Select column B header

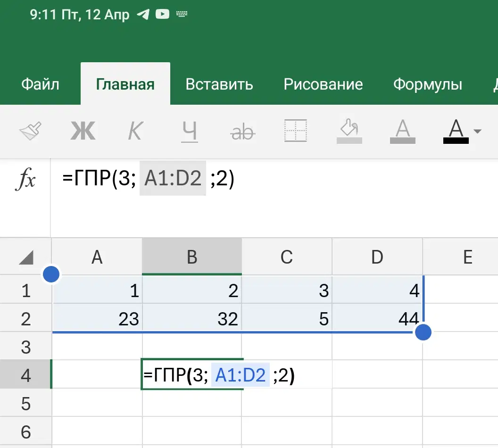(192, 257)
